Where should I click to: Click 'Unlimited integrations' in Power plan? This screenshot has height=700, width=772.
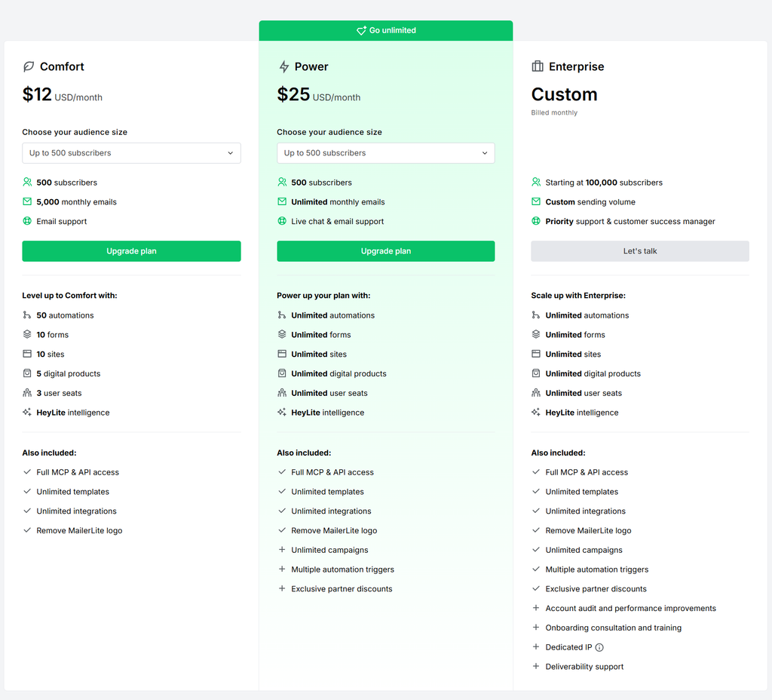[x=331, y=511]
